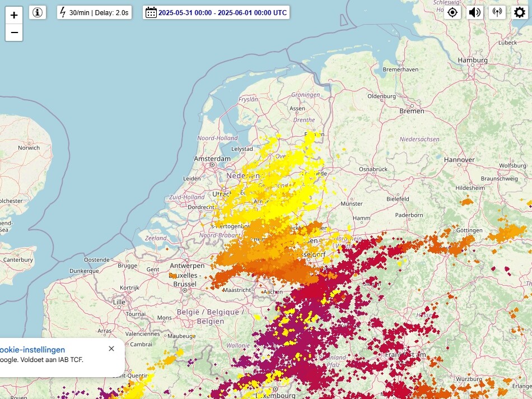Click the Noord-Holland province label
The height and width of the screenshot is (399, 532).
[x=217, y=138]
